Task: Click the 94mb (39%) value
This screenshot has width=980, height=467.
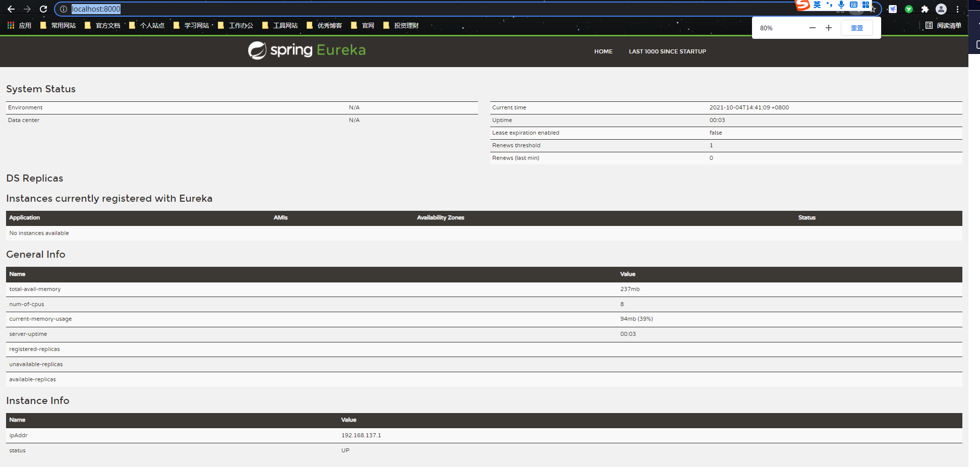Action: coord(637,319)
